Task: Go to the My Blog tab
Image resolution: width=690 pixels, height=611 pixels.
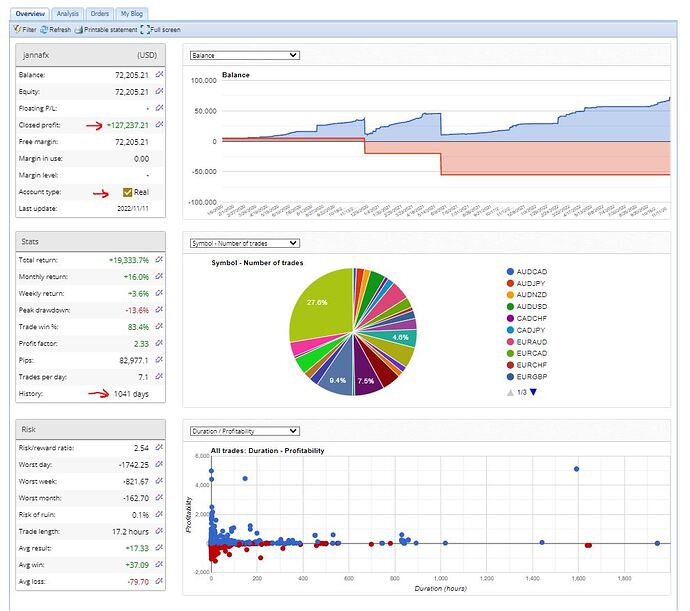Action: (132, 14)
